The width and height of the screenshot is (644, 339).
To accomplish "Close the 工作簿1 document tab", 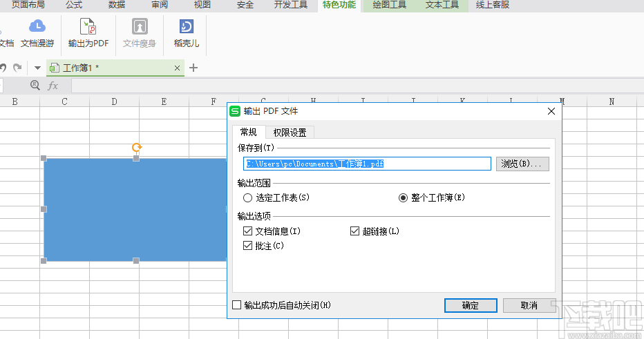I will tap(177, 68).
